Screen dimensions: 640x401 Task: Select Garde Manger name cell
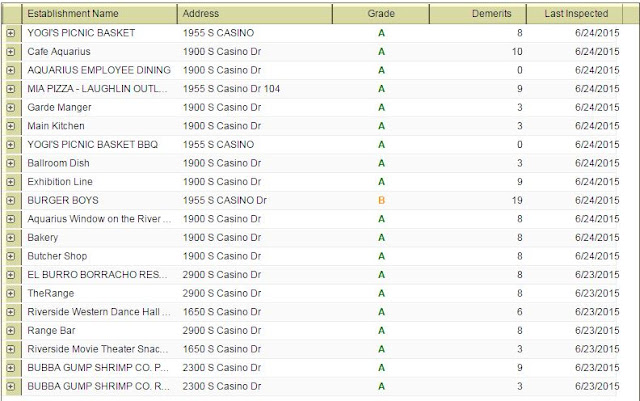(59, 107)
